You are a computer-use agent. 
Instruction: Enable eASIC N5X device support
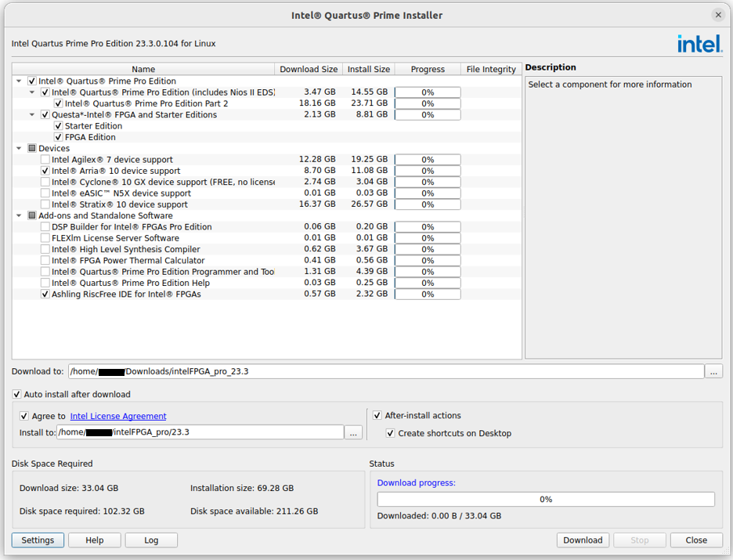point(45,193)
